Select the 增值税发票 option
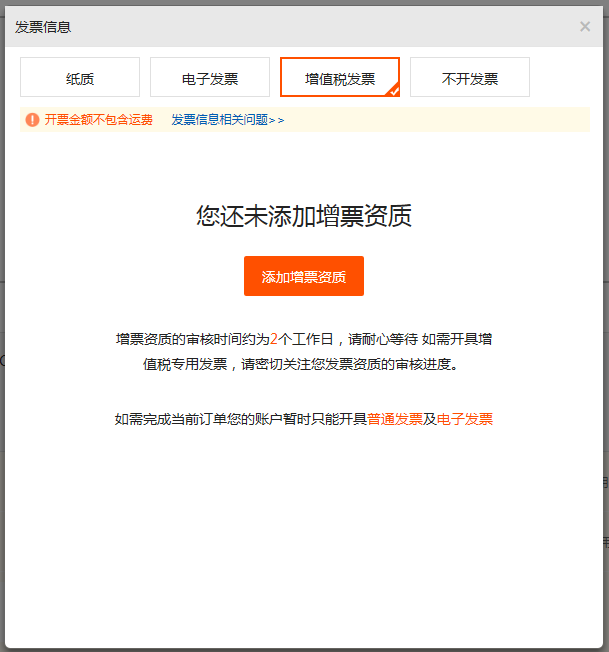The width and height of the screenshot is (609, 652). [338, 78]
